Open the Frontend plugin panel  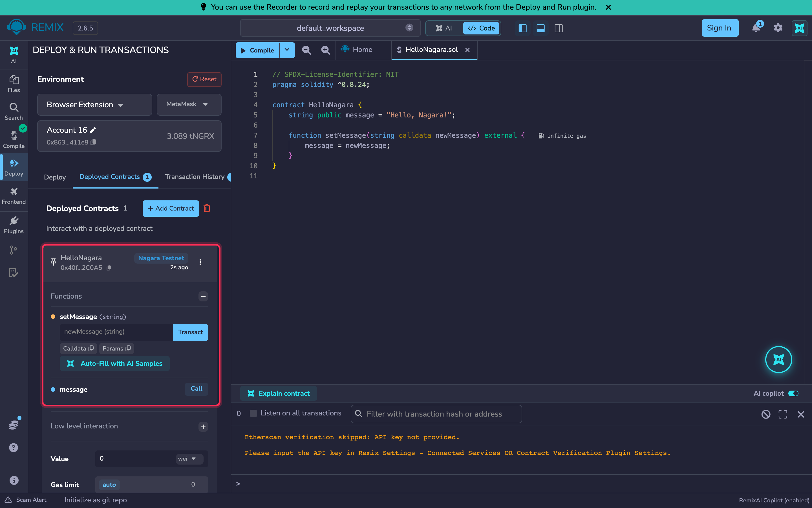pyautogui.click(x=14, y=196)
